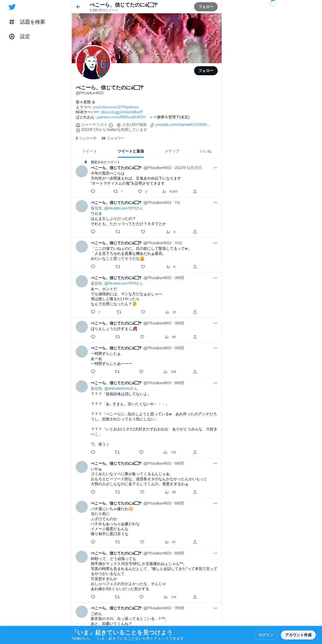Image resolution: width=322 pixels, height=644 pixels.
Task: Reply to the 7分 tweet
Action: click(x=93, y=232)
